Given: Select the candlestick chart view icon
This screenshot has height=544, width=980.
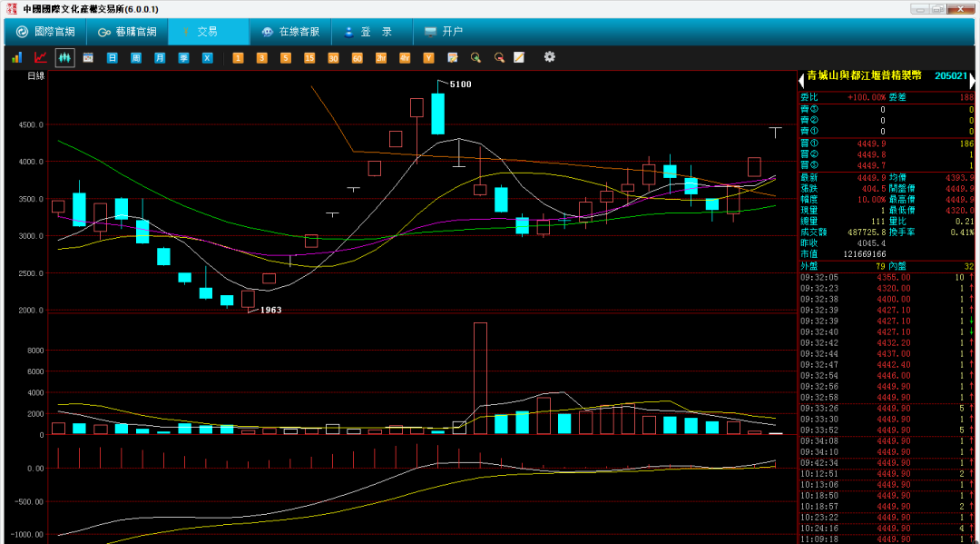Looking at the screenshot, I should (x=64, y=57).
